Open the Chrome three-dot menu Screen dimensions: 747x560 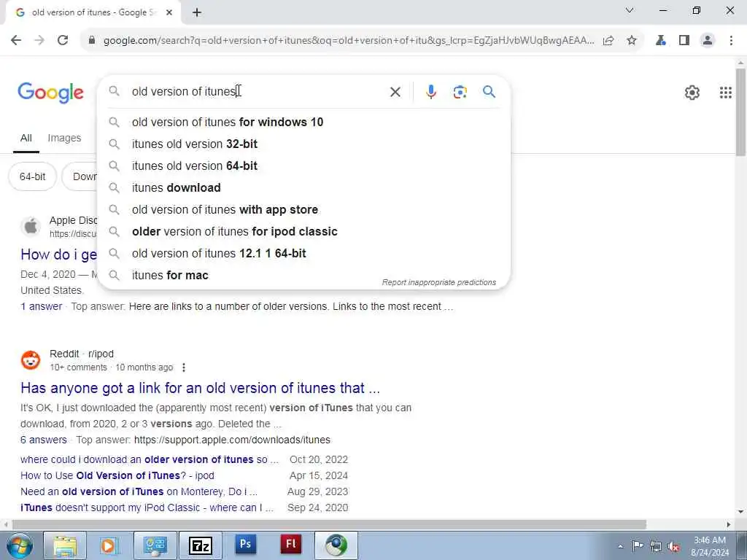tap(731, 41)
